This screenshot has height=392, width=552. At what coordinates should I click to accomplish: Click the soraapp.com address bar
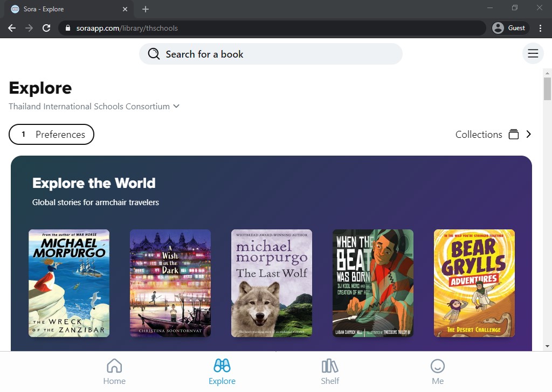(x=272, y=28)
